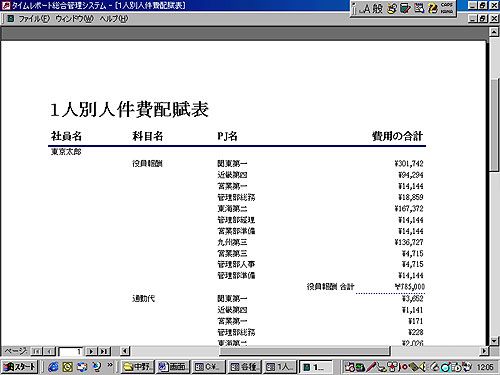
Task: Click the vertical scrollbar up arrow
Action: (x=494, y=32)
